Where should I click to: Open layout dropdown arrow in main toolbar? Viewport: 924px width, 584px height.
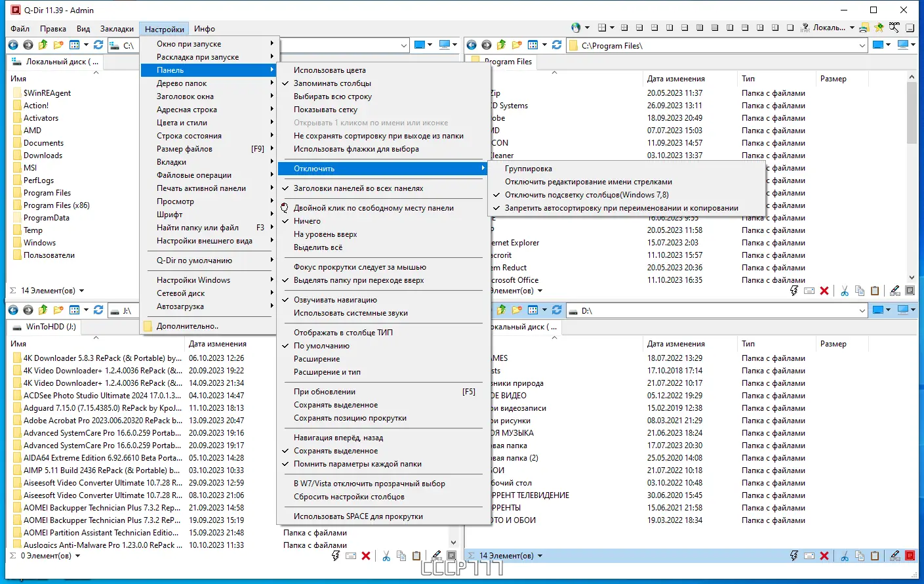612,28
